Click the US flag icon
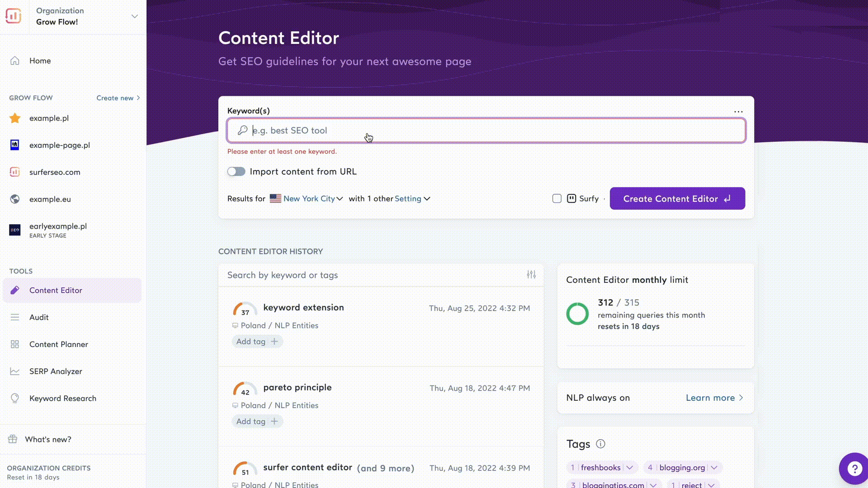Image resolution: width=868 pixels, height=488 pixels. (275, 198)
